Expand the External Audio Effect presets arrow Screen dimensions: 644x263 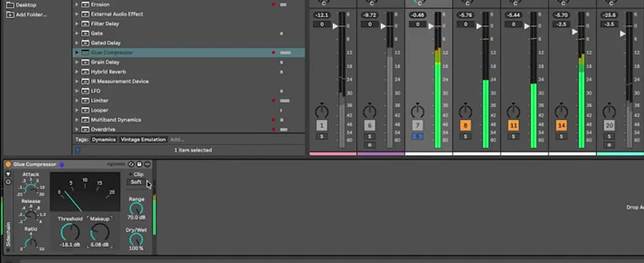click(x=77, y=14)
